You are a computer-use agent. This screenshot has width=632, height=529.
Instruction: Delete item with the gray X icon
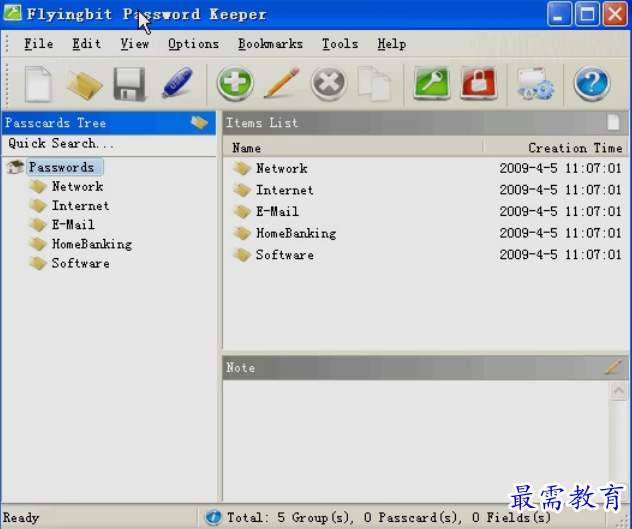pyautogui.click(x=328, y=83)
